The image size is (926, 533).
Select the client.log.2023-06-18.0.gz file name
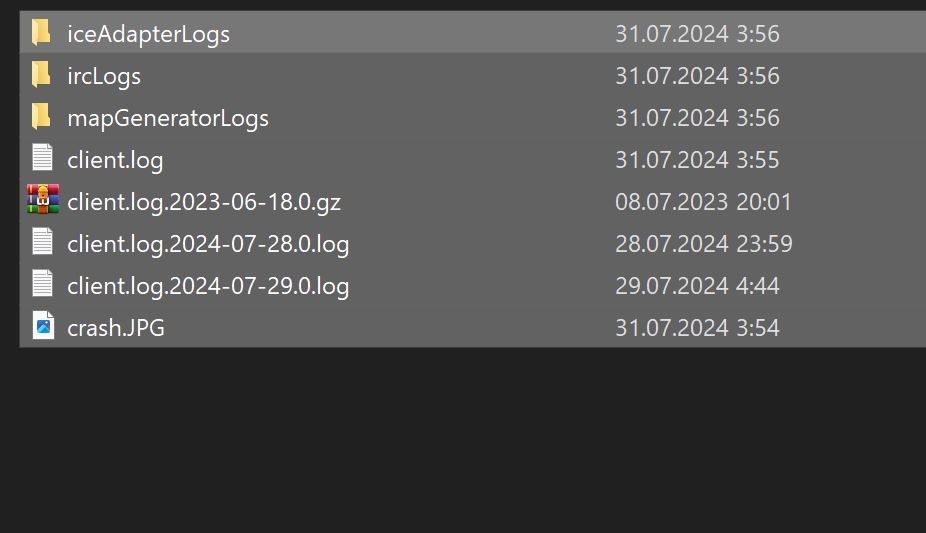point(204,202)
